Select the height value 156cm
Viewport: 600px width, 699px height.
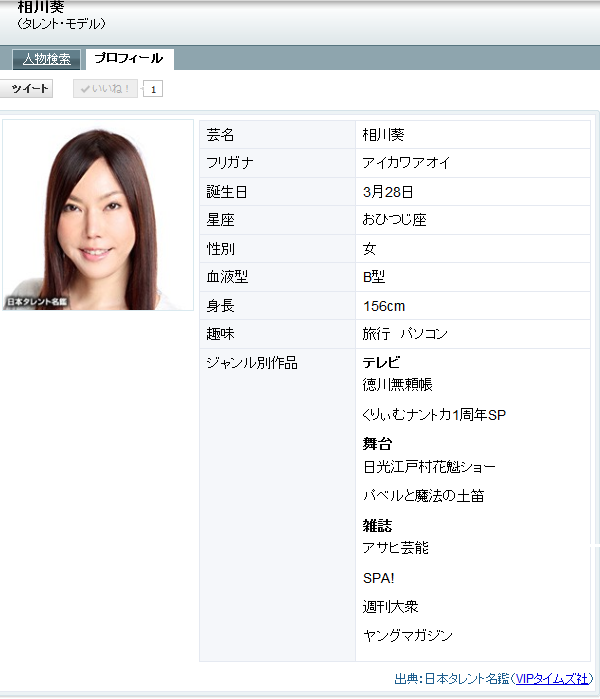tap(384, 306)
